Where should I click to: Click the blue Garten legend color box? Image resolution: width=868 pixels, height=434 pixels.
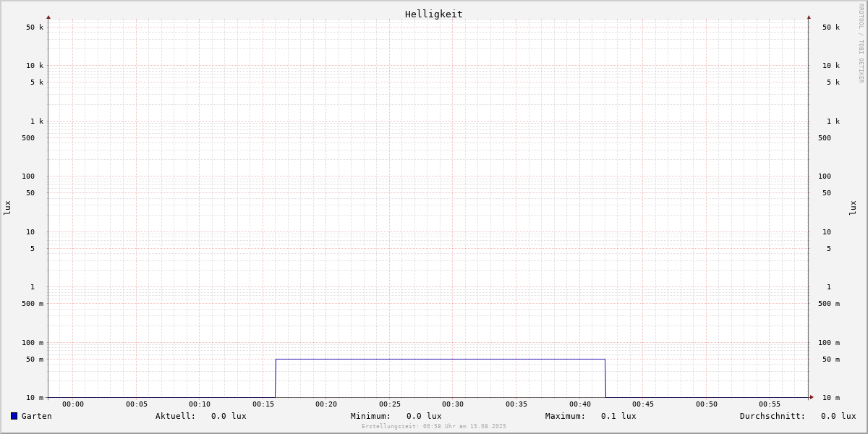click(x=14, y=416)
